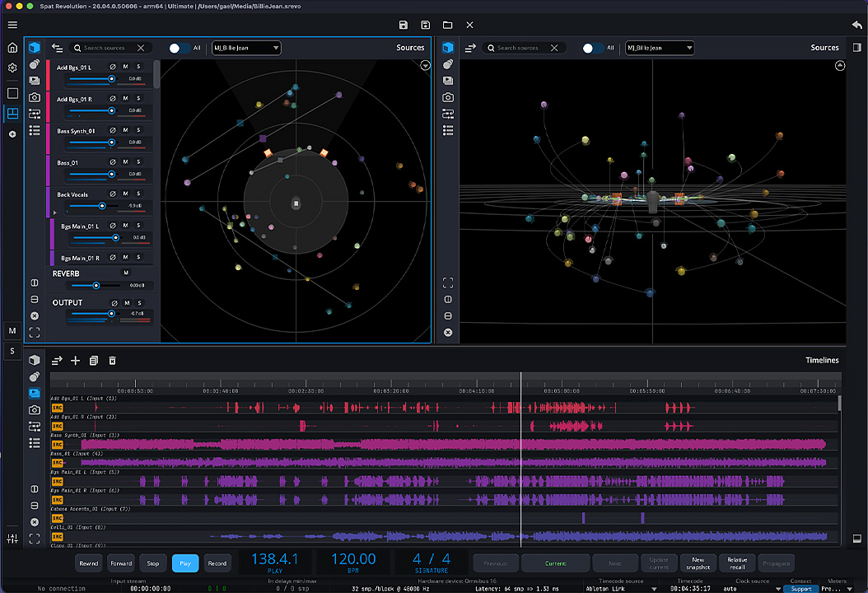Open the hamburger main menu
The image size is (868, 593).
click(x=12, y=25)
